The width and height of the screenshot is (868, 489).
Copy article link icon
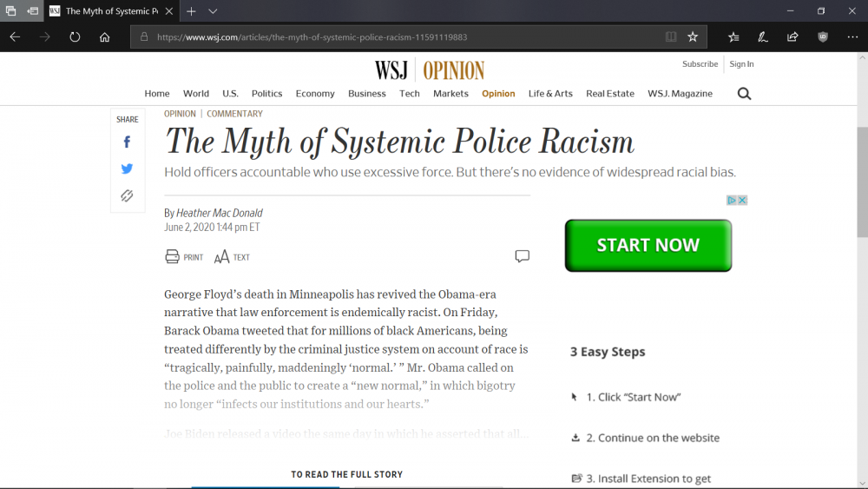127,195
